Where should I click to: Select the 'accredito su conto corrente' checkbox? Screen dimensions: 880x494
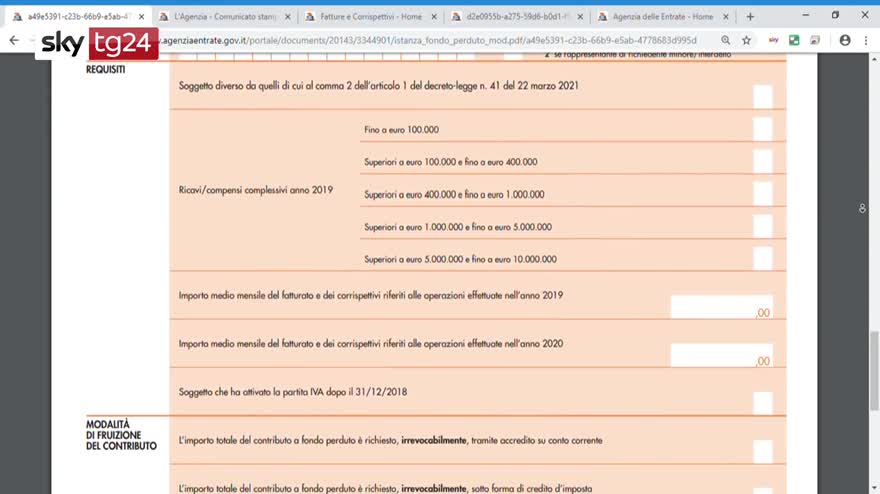tap(762, 451)
